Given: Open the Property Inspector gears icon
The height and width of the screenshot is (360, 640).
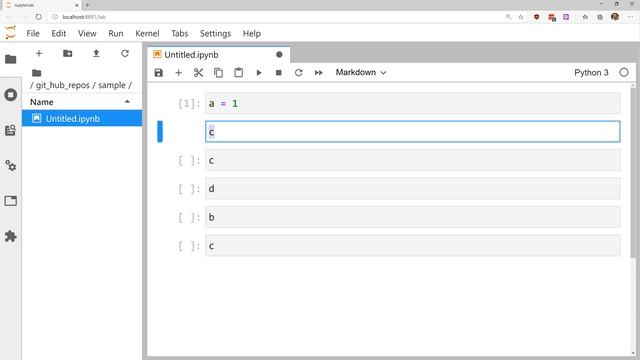Looking at the screenshot, I should pyautogui.click(x=11, y=166).
